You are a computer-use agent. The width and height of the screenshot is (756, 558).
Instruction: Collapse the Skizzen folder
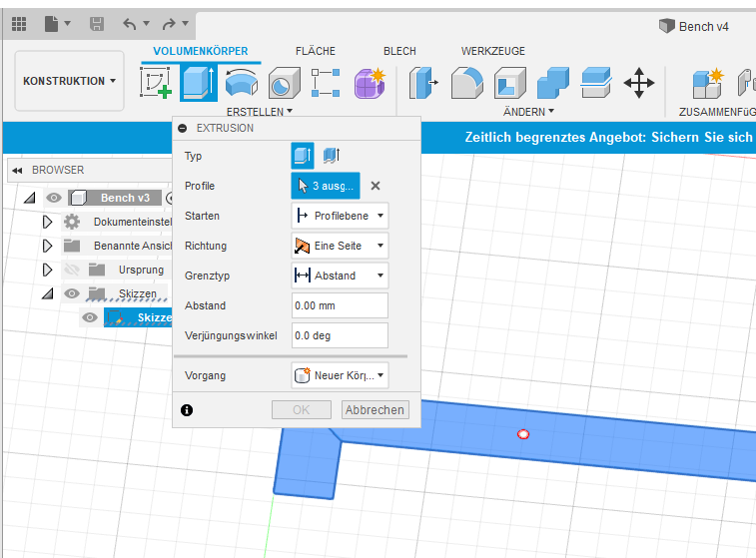coord(47,293)
